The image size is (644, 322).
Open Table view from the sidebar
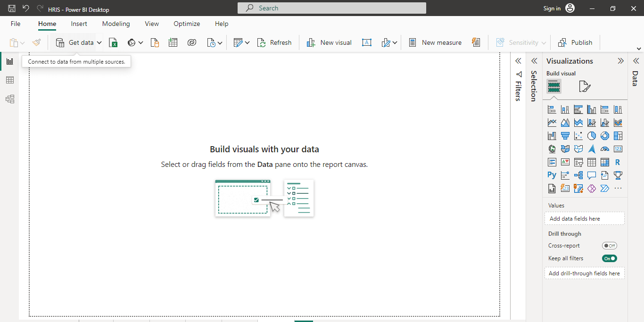(10, 80)
